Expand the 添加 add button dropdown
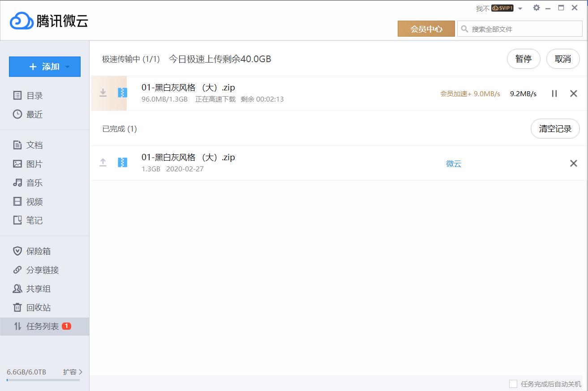Screen dimensions: 588x391 [x=68, y=66]
